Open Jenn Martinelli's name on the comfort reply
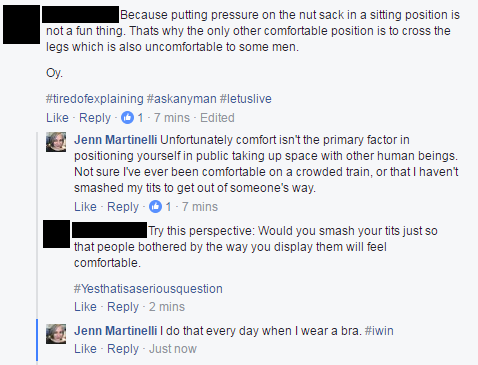Screen dimensions: 478x365 pyautogui.click(x=115, y=140)
